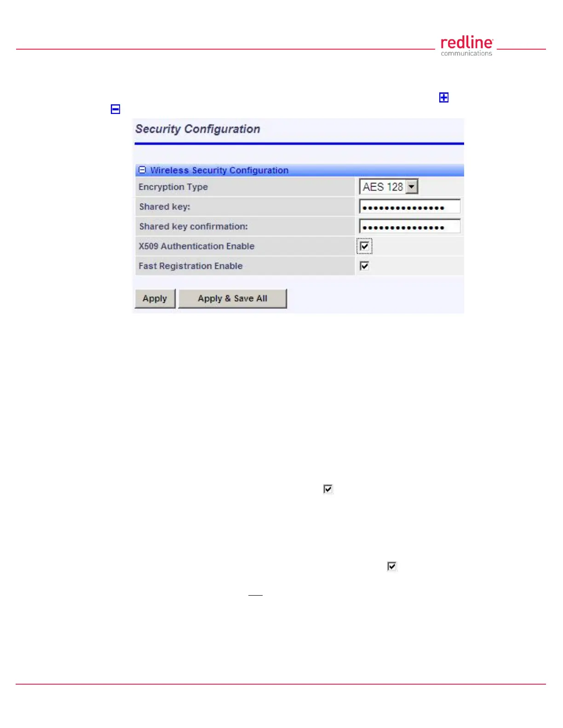Click the Encryption Type label
Viewport: 563px width, 728px height.
(173, 187)
